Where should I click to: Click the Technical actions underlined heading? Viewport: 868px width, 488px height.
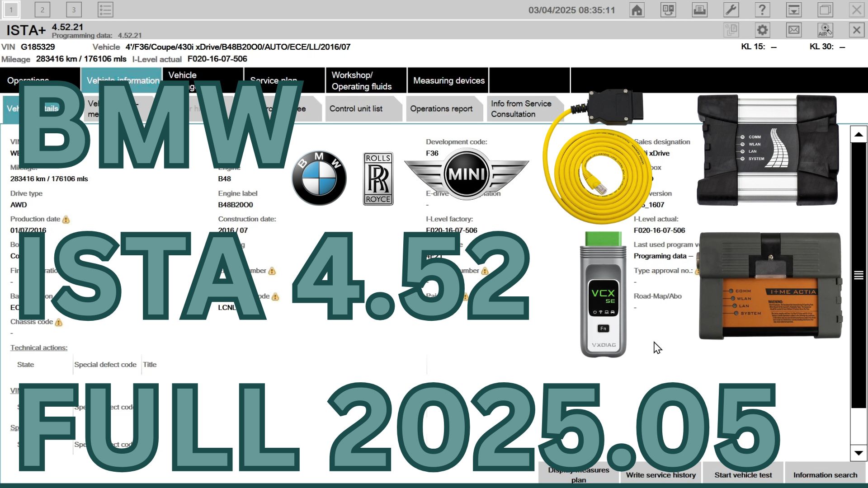(39, 347)
